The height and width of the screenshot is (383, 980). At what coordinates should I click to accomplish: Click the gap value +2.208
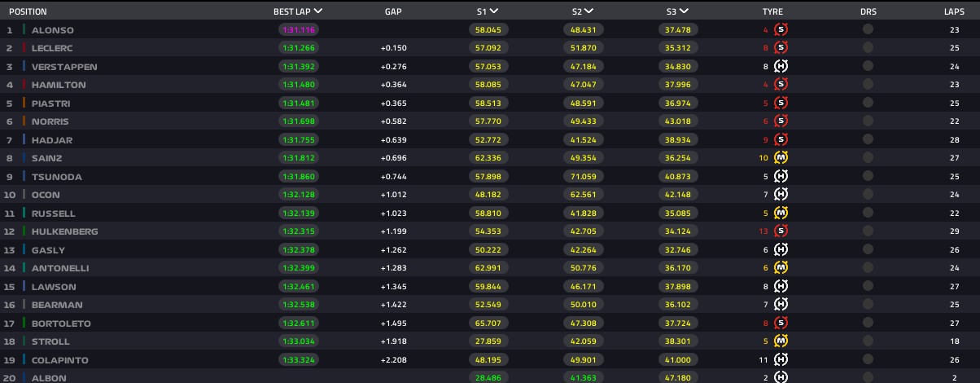click(393, 360)
